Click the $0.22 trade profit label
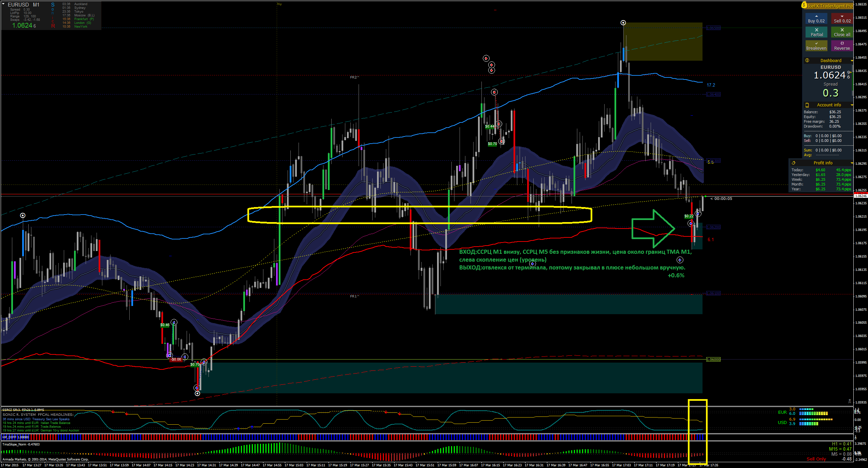Viewport: 868px width, 468px height. 689,216
